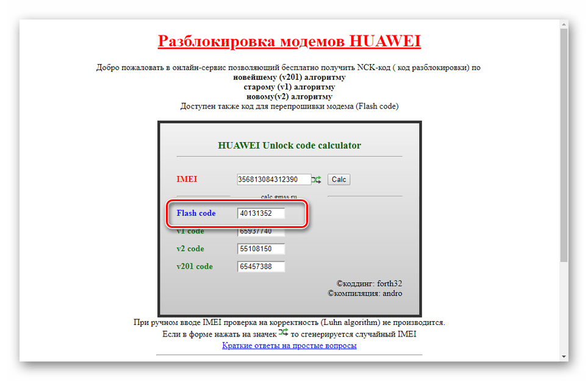This screenshot has width=588, height=381.
Task: Click the 'v2 code' label
Action: pyautogui.click(x=190, y=249)
